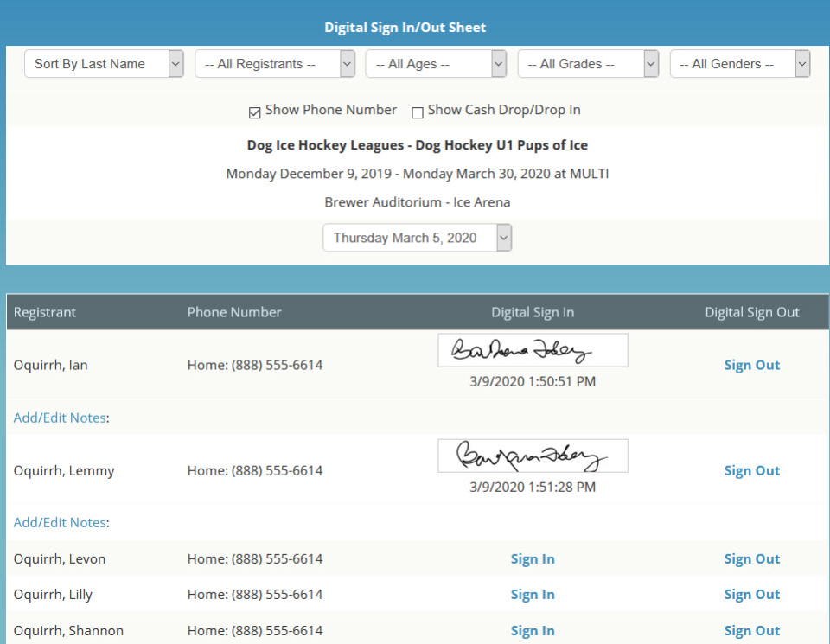Open the All Grades dropdown
The width and height of the screenshot is (830, 644).
[588, 63]
